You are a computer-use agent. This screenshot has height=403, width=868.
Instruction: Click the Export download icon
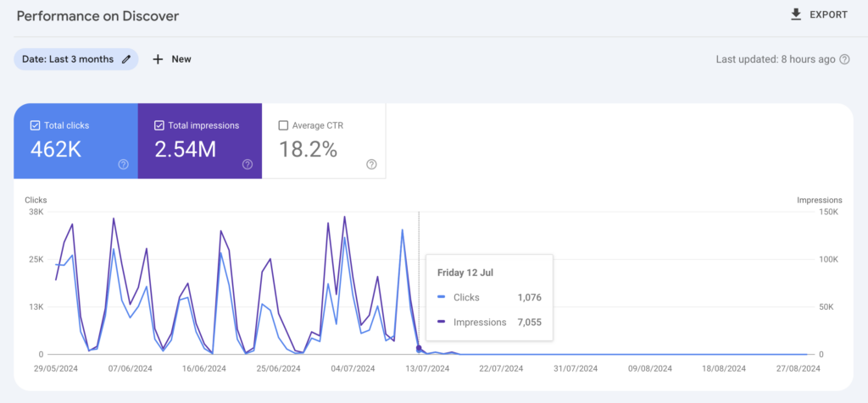coord(795,14)
